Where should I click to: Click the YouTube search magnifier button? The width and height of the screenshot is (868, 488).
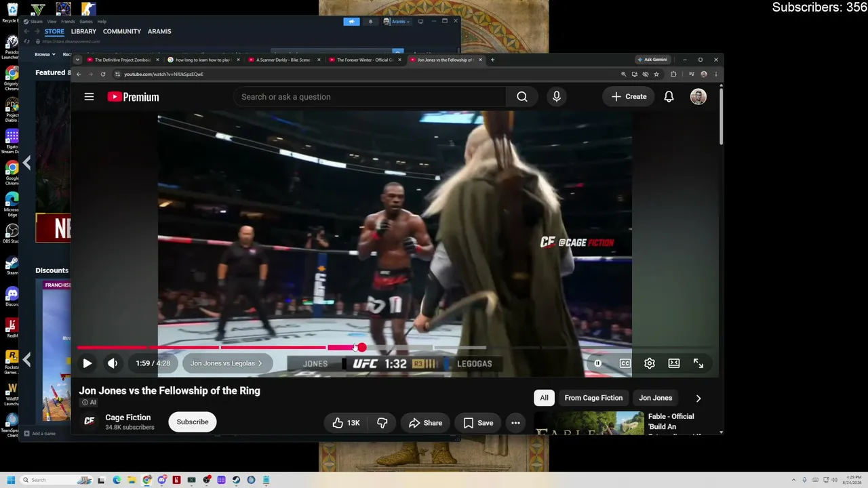pos(522,97)
